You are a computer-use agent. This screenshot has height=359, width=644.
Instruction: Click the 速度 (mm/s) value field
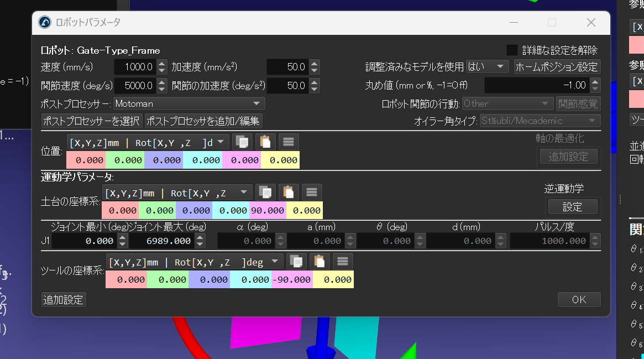(x=135, y=67)
